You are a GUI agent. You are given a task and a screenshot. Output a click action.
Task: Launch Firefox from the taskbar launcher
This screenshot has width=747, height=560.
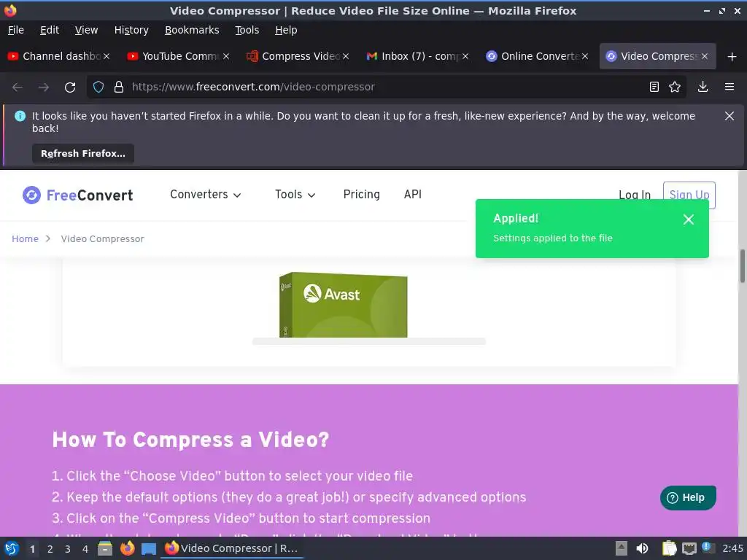coord(127,548)
